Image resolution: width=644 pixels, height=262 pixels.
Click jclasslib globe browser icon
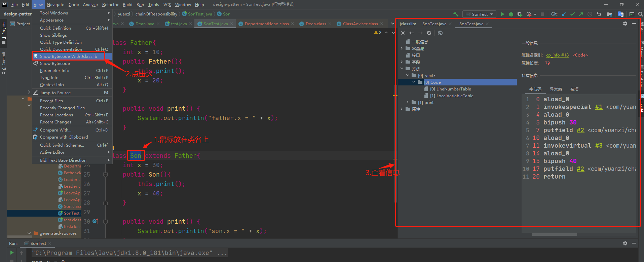coord(440,33)
